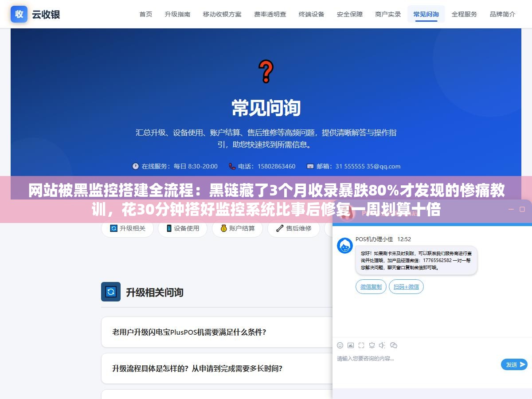
Task: Open the 全程服务 menu item
Action: pos(464,14)
